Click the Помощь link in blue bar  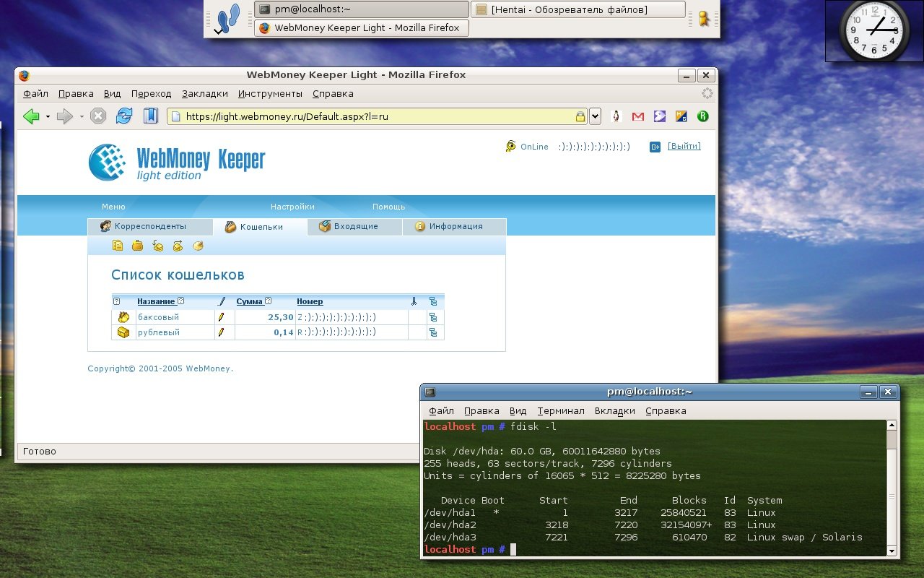click(388, 207)
